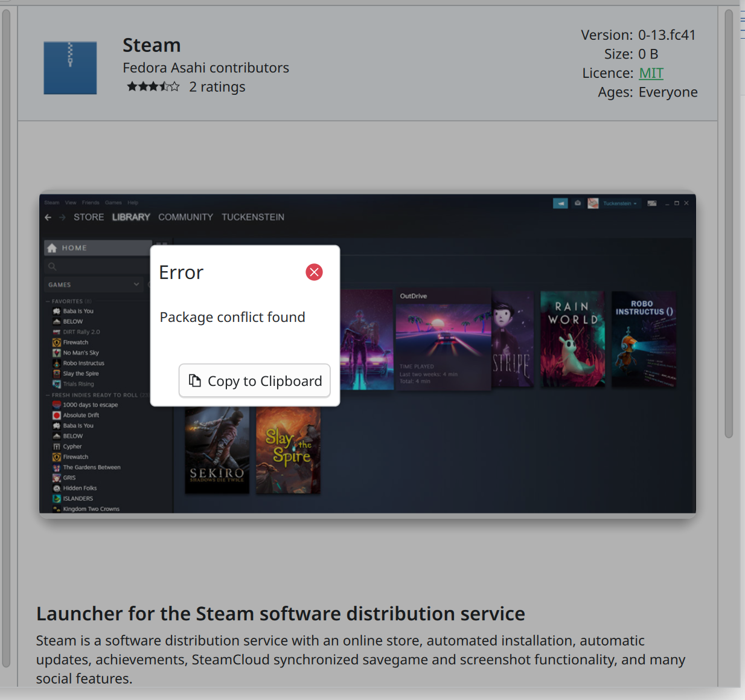Select the "Package conflict found" message
Image resolution: width=745 pixels, height=700 pixels.
[232, 317]
